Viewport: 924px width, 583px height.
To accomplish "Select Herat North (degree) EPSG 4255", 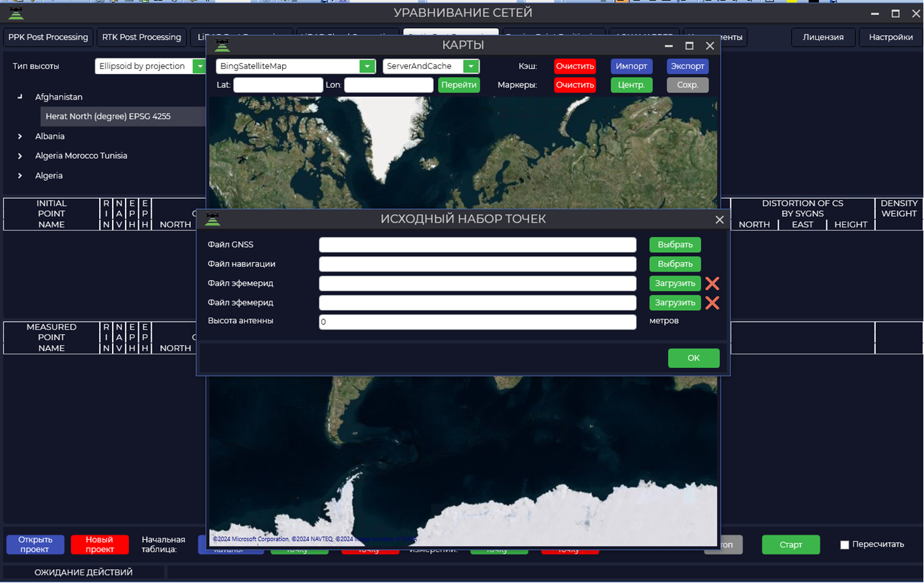I will (123, 117).
